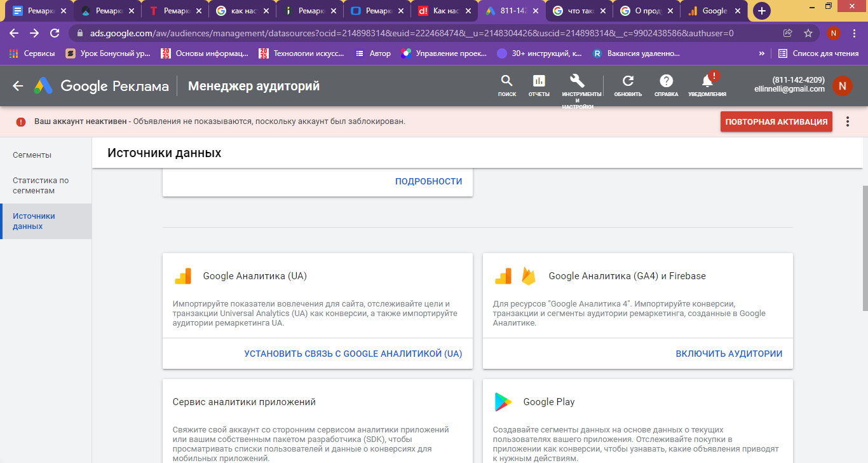The height and width of the screenshot is (463, 868).
Task: Go back with the browser back arrow
Action: click(14, 33)
